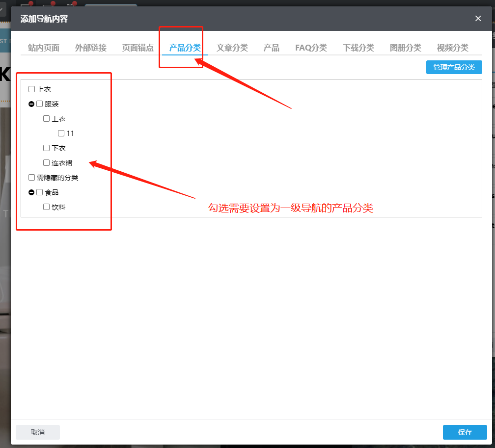Open the 外部链接 tab

pyautogui.click(x=91, y=48)
